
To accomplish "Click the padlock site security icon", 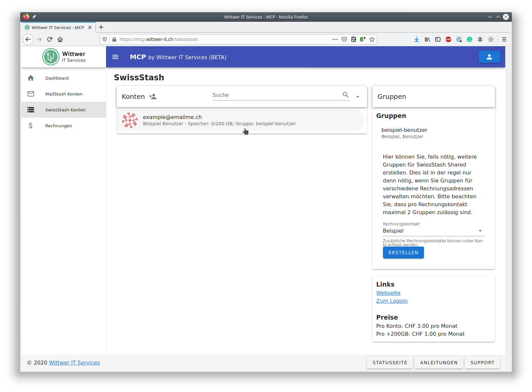I will [x=114, y=39].
